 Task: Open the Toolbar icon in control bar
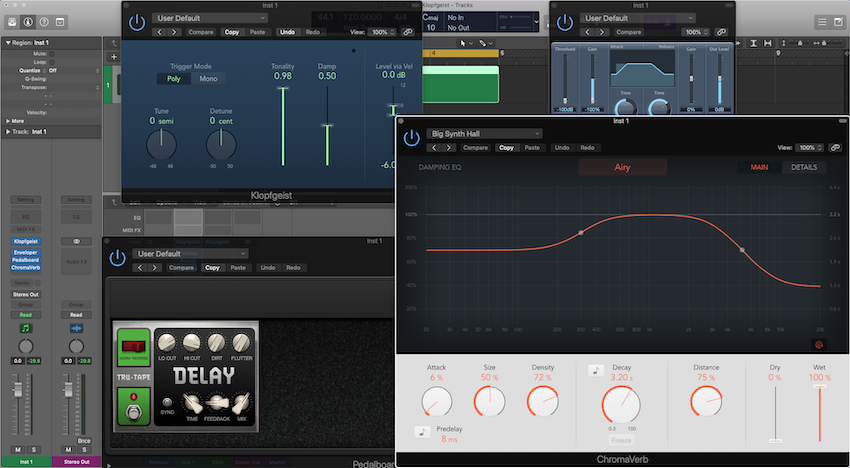coord(60,22)
